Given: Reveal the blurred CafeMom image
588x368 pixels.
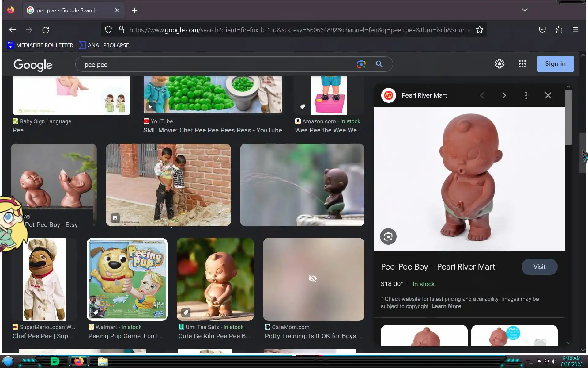Looking at the screenshot, I should click(313, 278).
